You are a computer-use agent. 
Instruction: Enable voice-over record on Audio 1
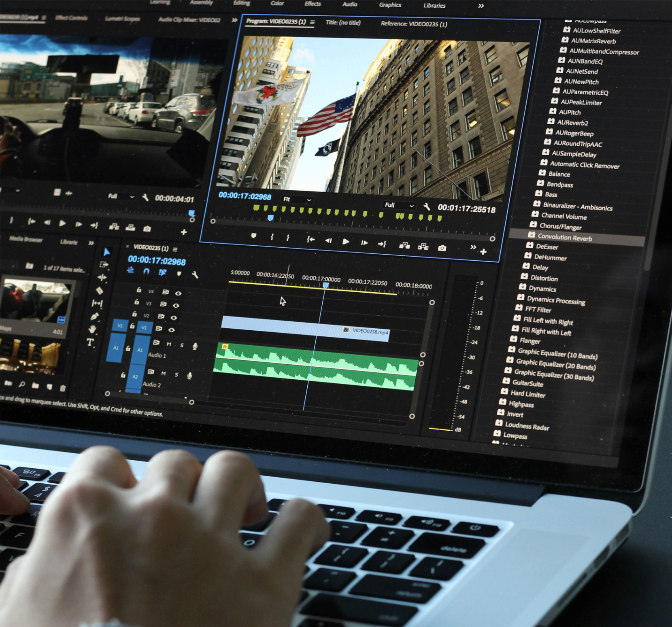(195, 346)
